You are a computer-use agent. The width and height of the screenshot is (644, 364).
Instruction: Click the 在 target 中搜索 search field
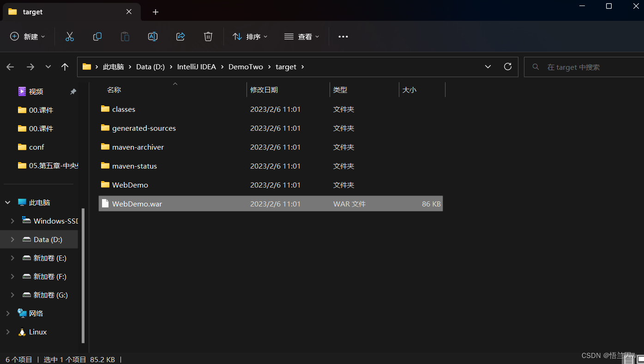coord(584,67)
